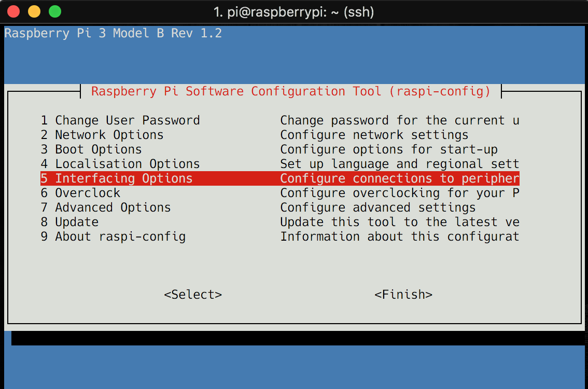Viewport: 588px width, 389px height.
Task: Click the red close window button
Action: (x=13, y=11)
